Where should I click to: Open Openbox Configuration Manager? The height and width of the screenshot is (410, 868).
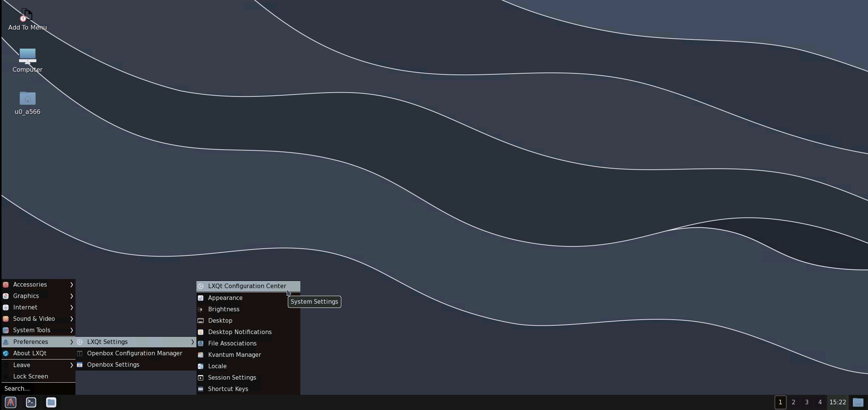pos(135,353)
